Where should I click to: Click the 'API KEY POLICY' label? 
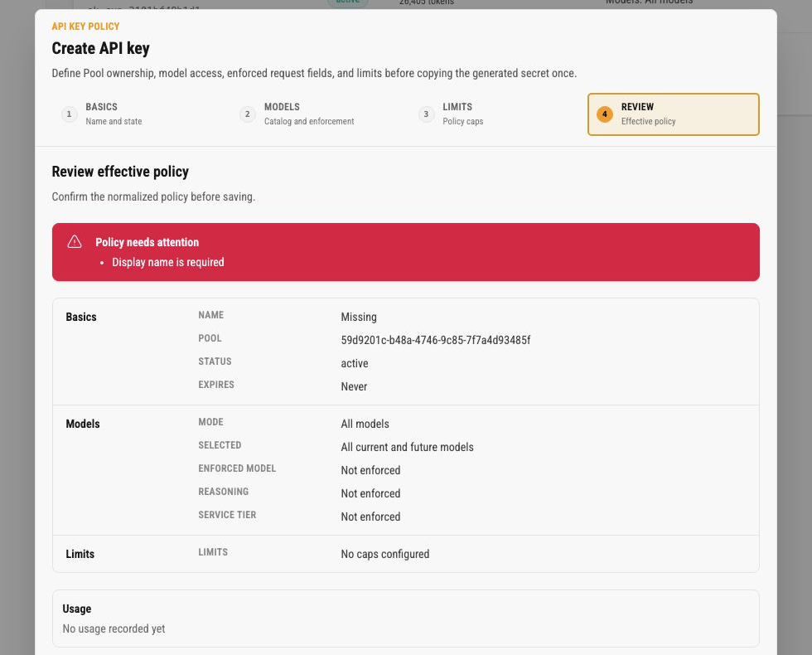point(85,27)
